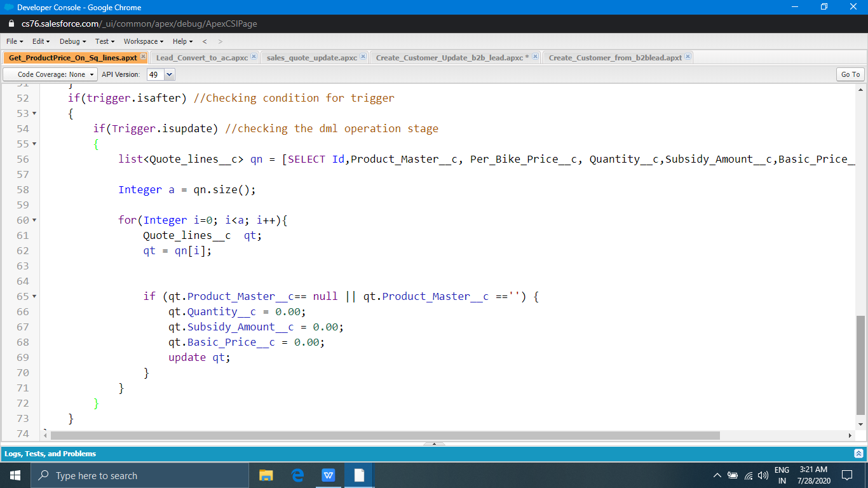868x488 pixels.
Task: Close the Get_ProductPrice_On_Sq_lines.apxt tab
Action: pyautogui.click(x=143, y=57)
